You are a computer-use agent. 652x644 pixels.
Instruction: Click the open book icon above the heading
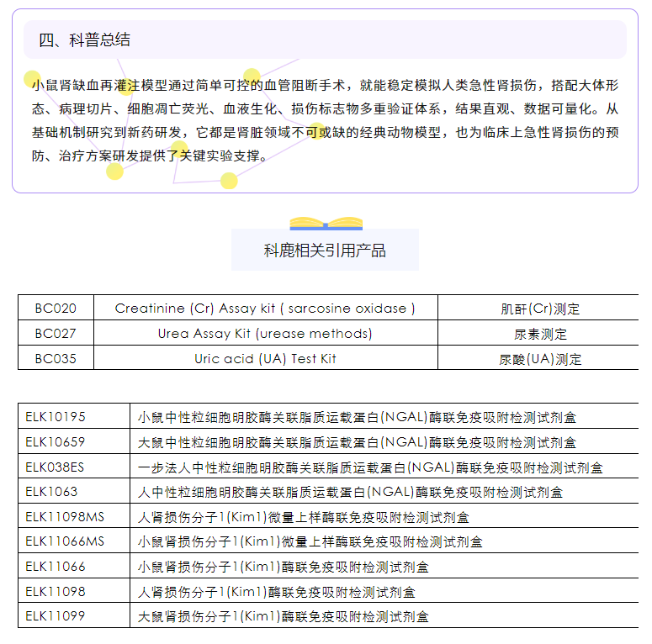326,224
